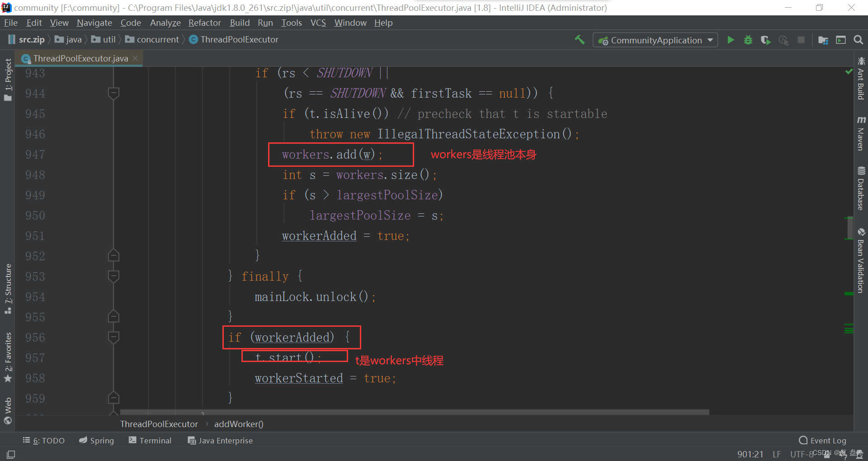Open the Terminal tool window
This screenshot has width=868, height=461.
point(150,440)
